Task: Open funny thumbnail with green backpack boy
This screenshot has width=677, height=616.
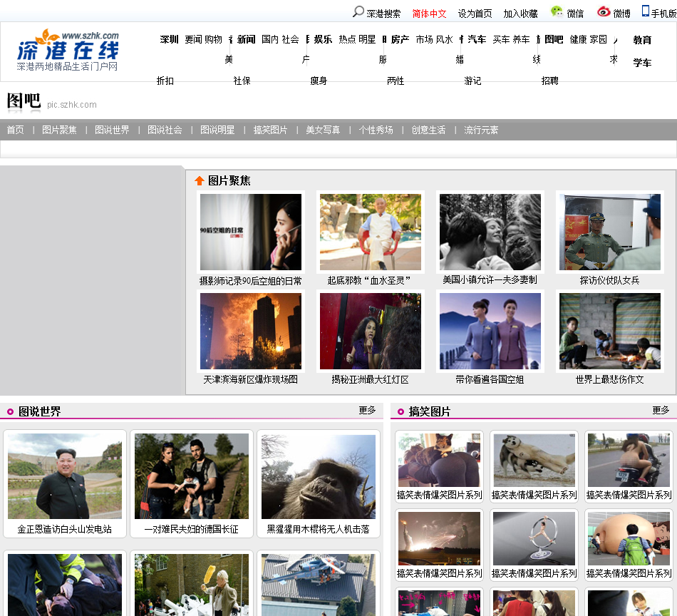Action: (x=629, y=539)
